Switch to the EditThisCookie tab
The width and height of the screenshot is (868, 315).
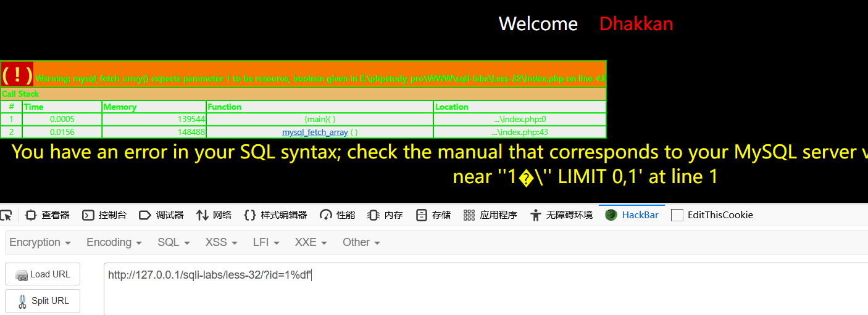click(712, 215)
